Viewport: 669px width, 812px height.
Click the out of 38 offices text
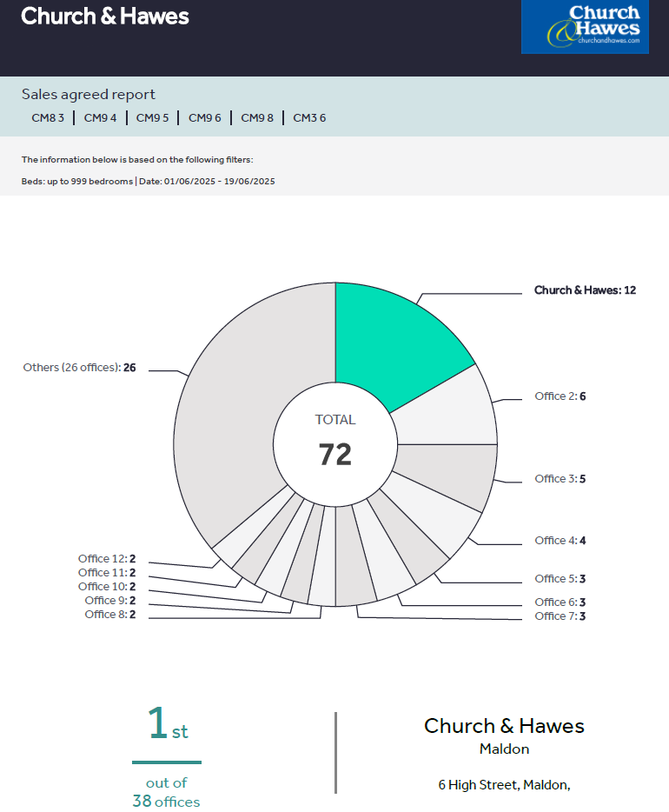click(166, 792)
